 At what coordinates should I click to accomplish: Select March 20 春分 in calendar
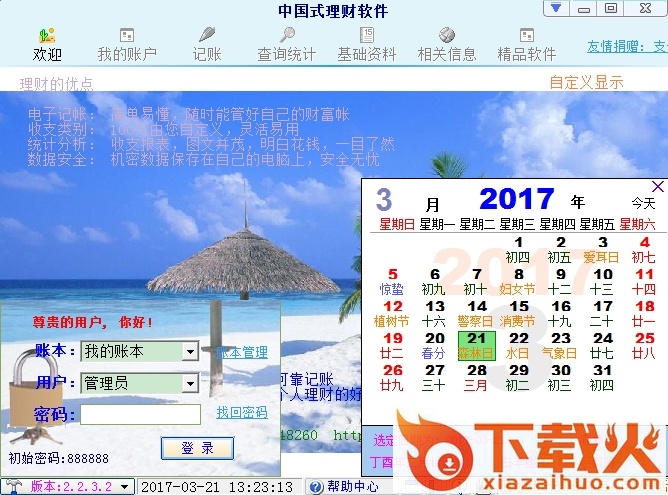[x=434, y=346]
